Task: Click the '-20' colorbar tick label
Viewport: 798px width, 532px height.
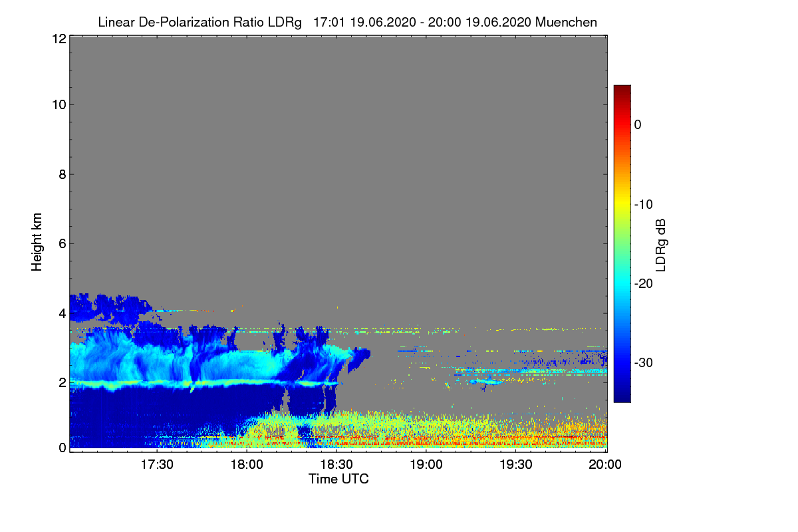Action: pyautogui.click(x=643, y=283)
